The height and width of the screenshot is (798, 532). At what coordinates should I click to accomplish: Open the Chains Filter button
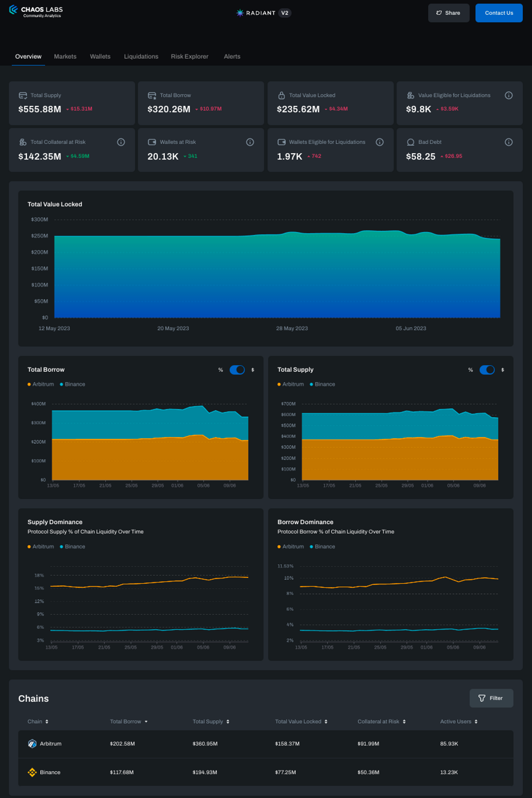tap(491, 698)
